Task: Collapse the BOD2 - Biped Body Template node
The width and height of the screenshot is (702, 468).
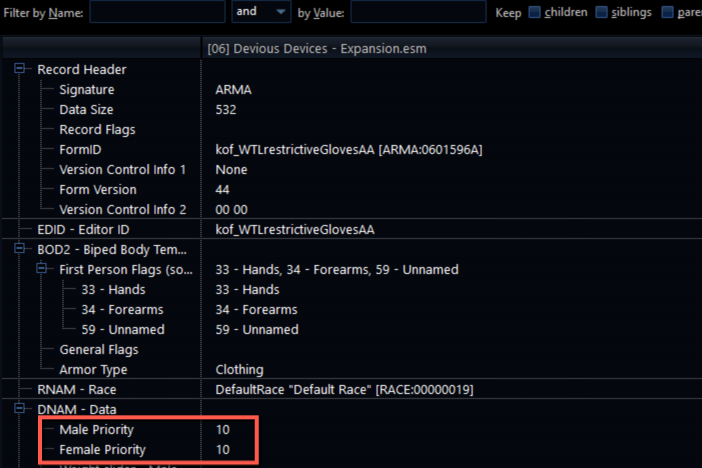Action: click(19, 248)
